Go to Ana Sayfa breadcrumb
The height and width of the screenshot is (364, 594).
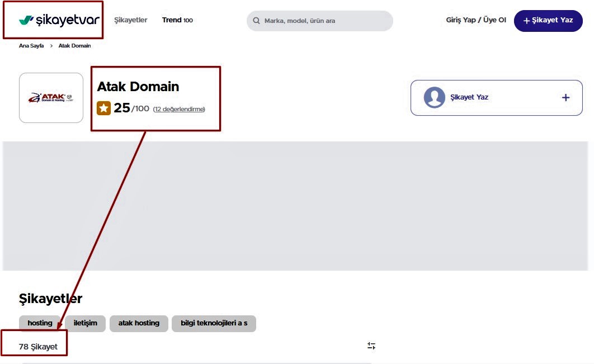[31, 46]
